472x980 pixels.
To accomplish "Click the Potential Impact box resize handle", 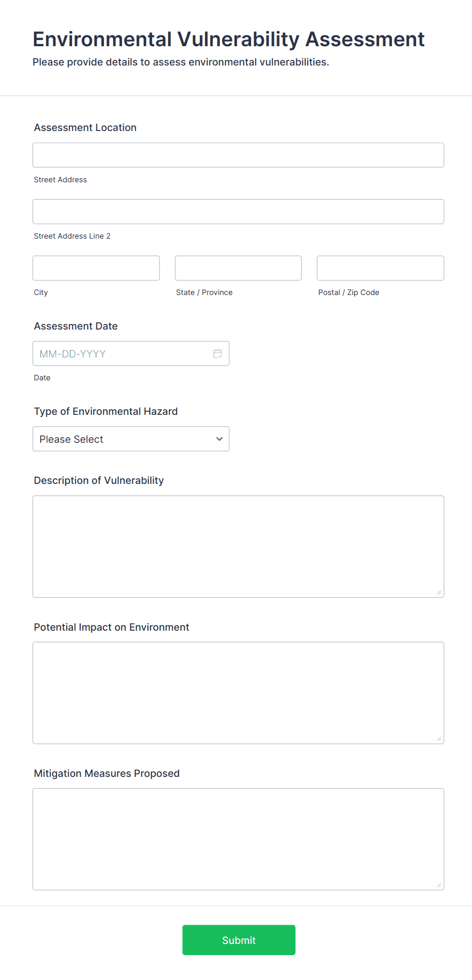I will (x=439, y=738).
